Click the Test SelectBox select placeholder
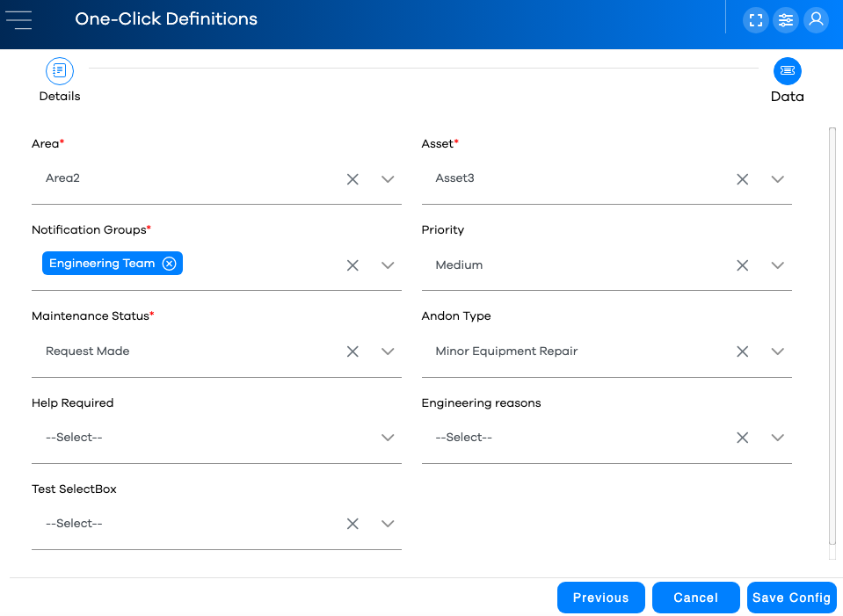 click(74, 524)
